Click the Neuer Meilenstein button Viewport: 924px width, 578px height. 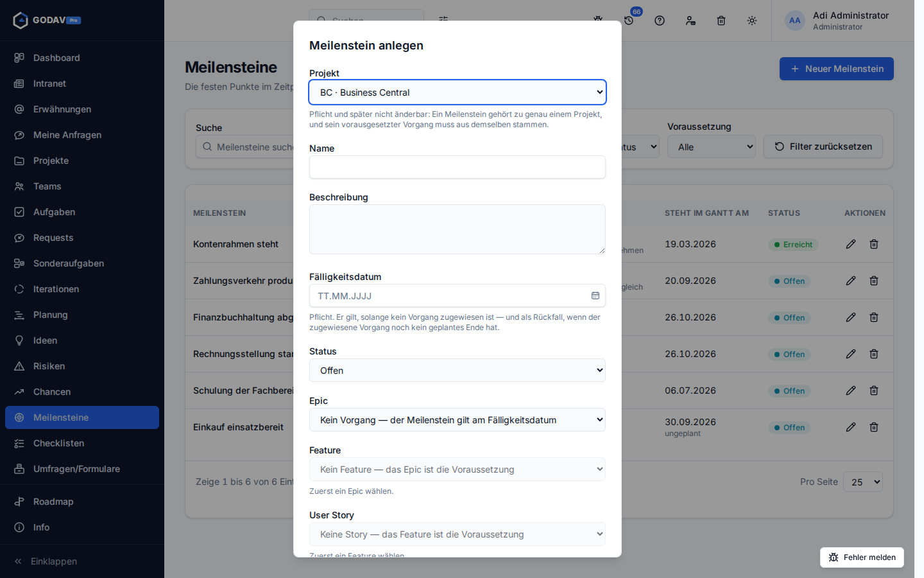coord(837,69)
